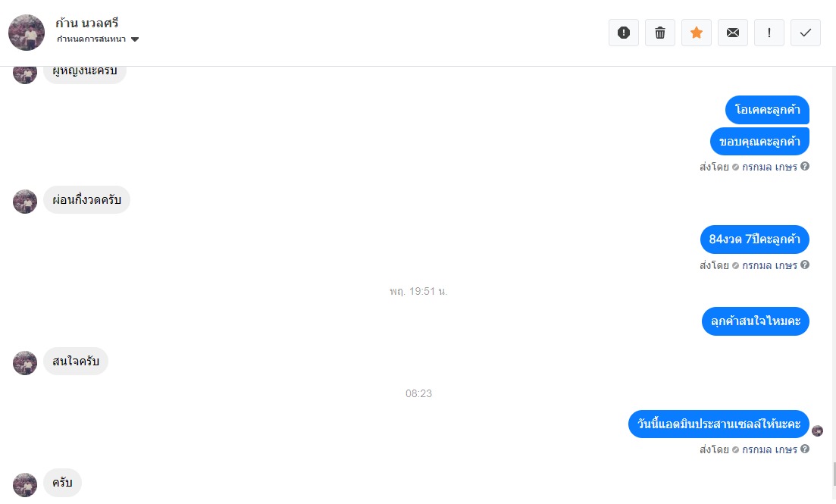Click sender name กรกมล เกษร under last sent message

point(769,449)
